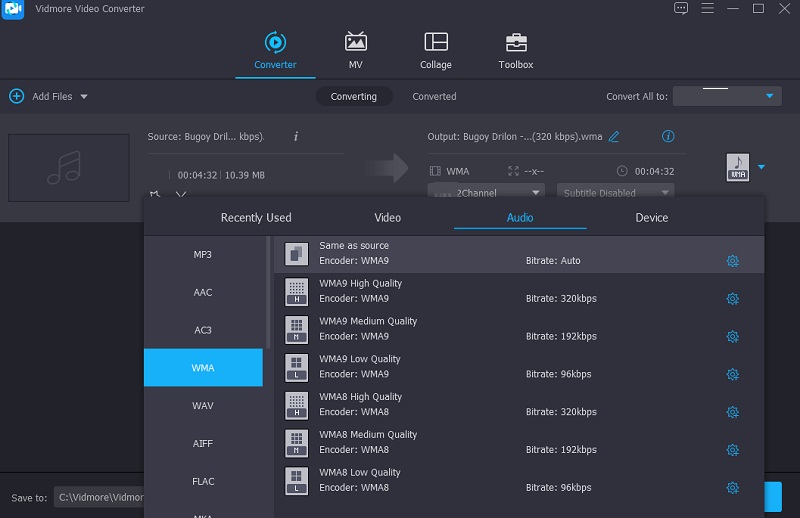Select the Converted list tab
Viewport: 800px width, 518px height.
point(434,97)
